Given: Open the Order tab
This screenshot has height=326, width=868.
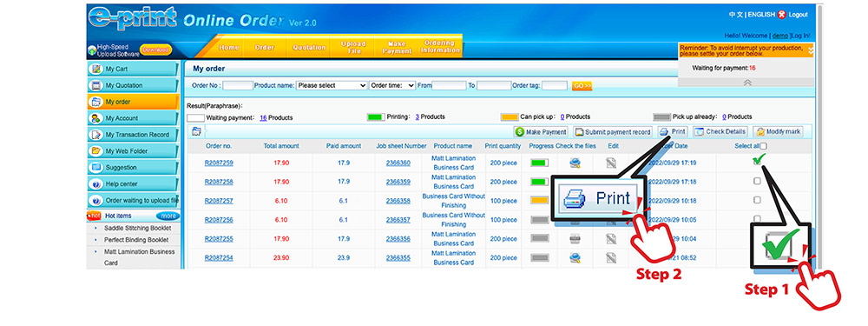Looking at the screenshot, I should [265, 48].
